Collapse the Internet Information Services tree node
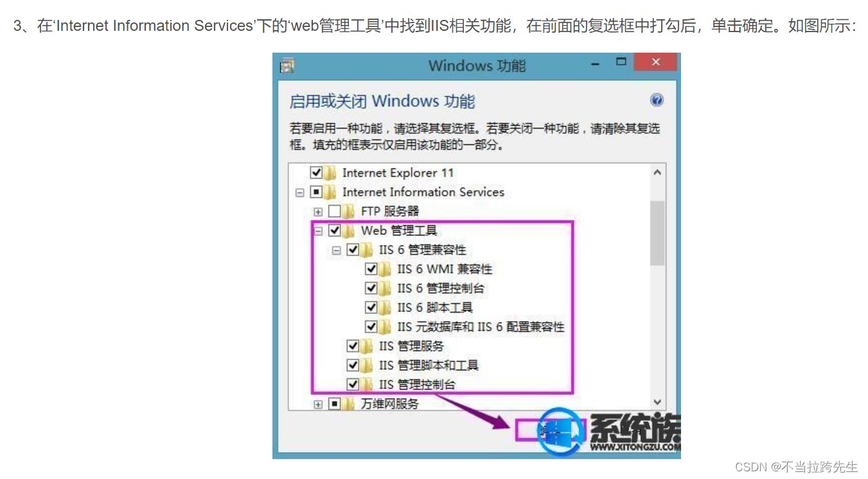Viewport: 868px width, 479px height. pos(299,193)
